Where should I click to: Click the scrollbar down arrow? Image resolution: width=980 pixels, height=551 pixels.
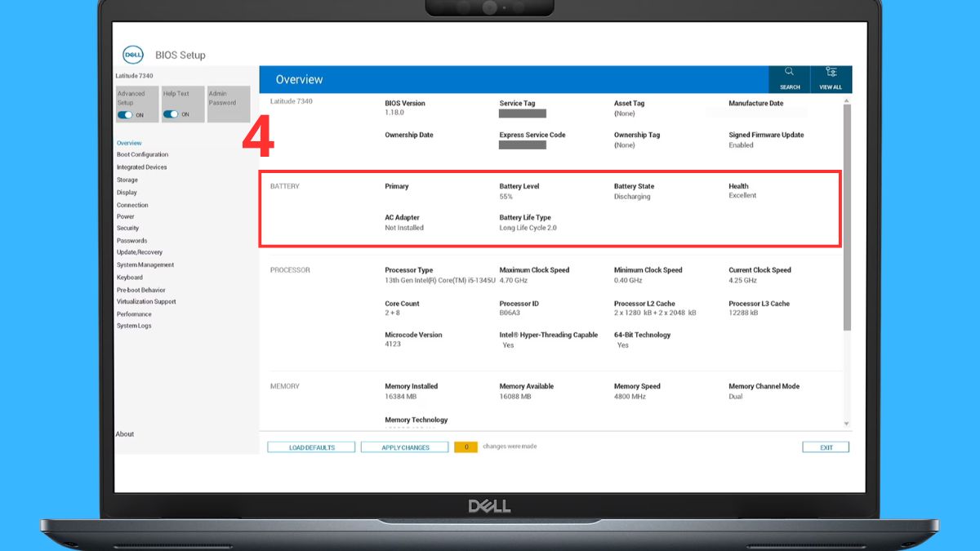pos(847,424)
